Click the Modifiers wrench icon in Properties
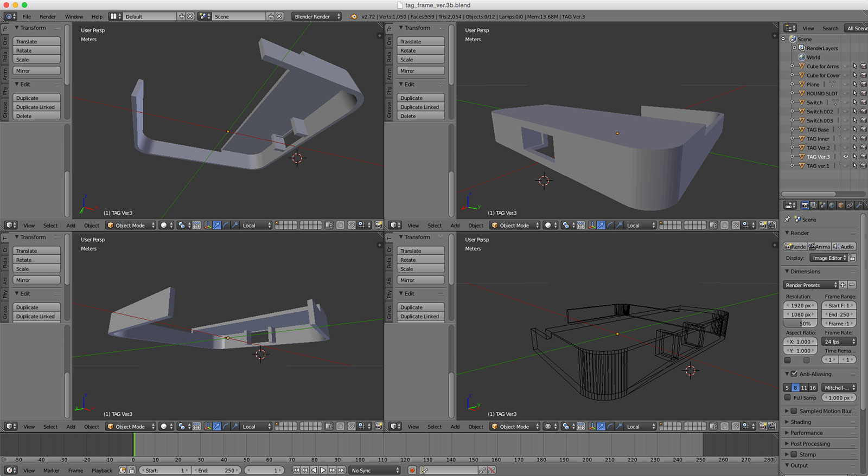 [859, 205]
